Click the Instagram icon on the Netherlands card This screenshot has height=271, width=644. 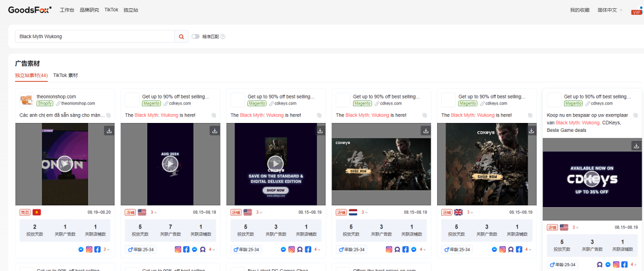[389, 249]
